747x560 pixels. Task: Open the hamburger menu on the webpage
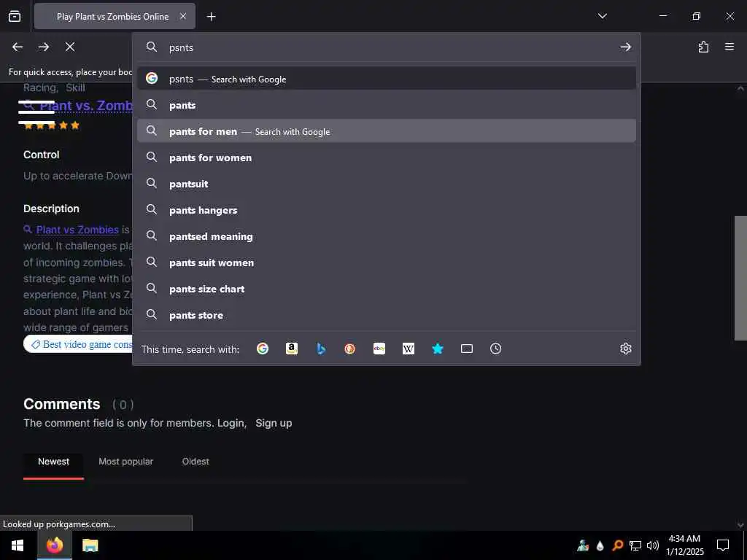click(x=36, y=112)
